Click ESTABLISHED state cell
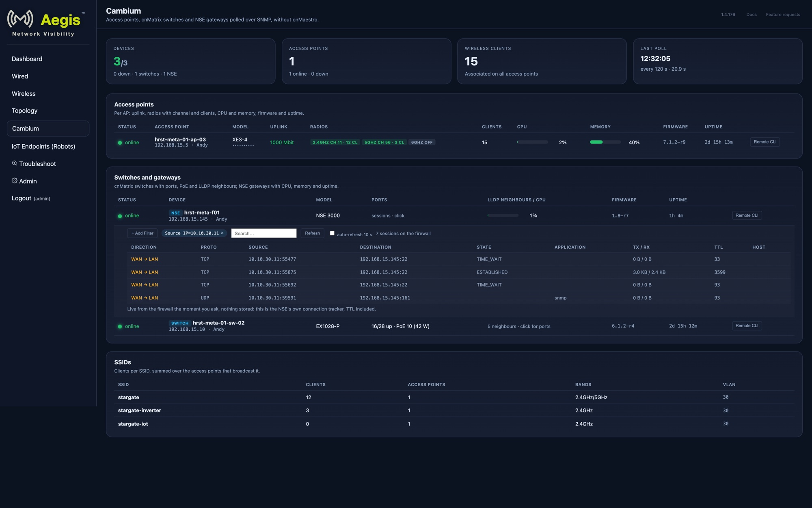The image size is (812, 508). (492, 272)
